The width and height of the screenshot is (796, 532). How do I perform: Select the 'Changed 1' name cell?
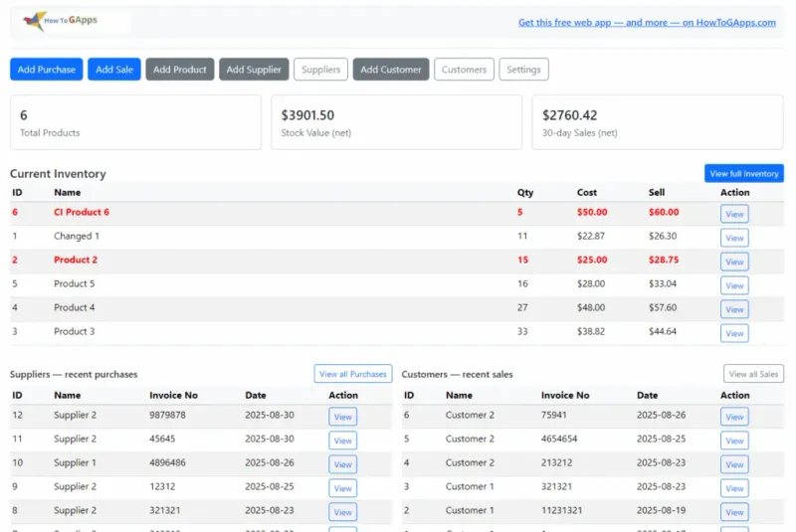tap(77, 236)
